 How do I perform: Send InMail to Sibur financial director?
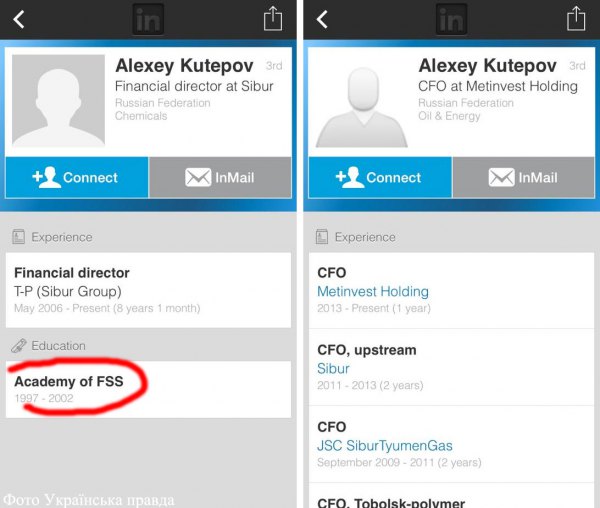pos(220,178)
